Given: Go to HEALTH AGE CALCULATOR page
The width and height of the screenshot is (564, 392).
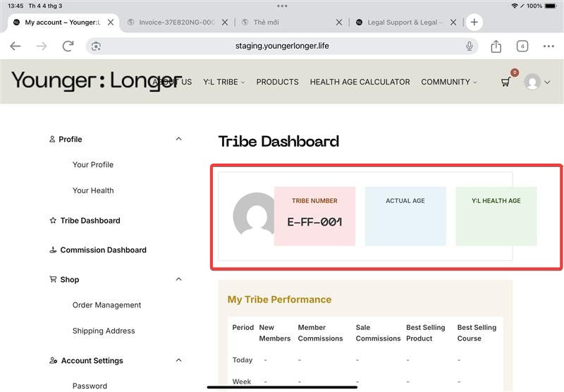Looking at the screenshot, I should 360,82.
